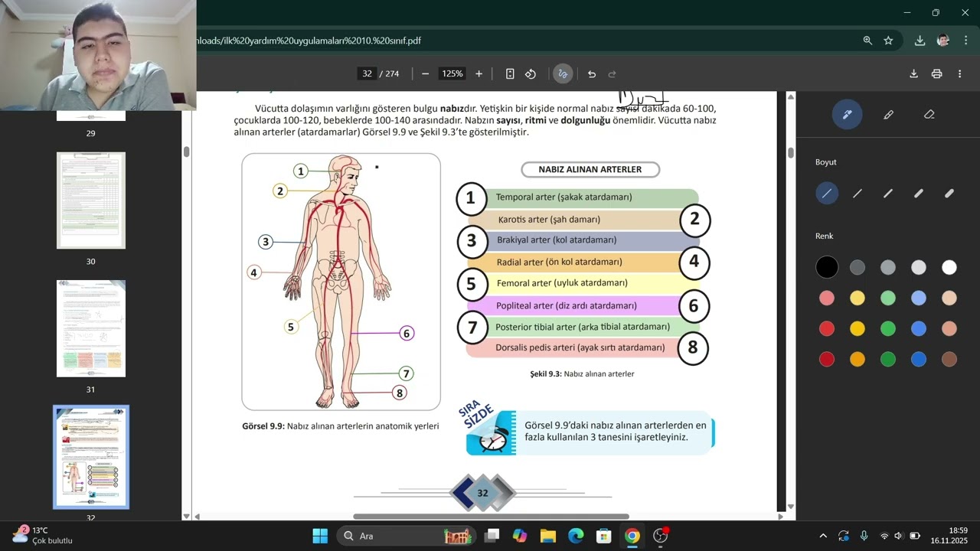Open File Explorer from taskbar
The width and height of the screenshot is (980, 551).
coord(547,536)
